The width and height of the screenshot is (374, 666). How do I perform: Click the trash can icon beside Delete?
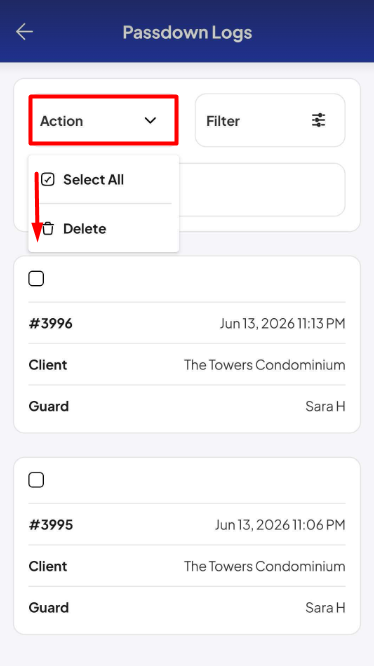pos(48,229)
